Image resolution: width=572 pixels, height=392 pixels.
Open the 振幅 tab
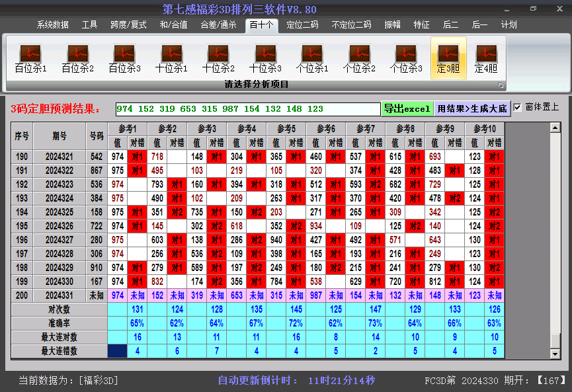pos(393,25)
